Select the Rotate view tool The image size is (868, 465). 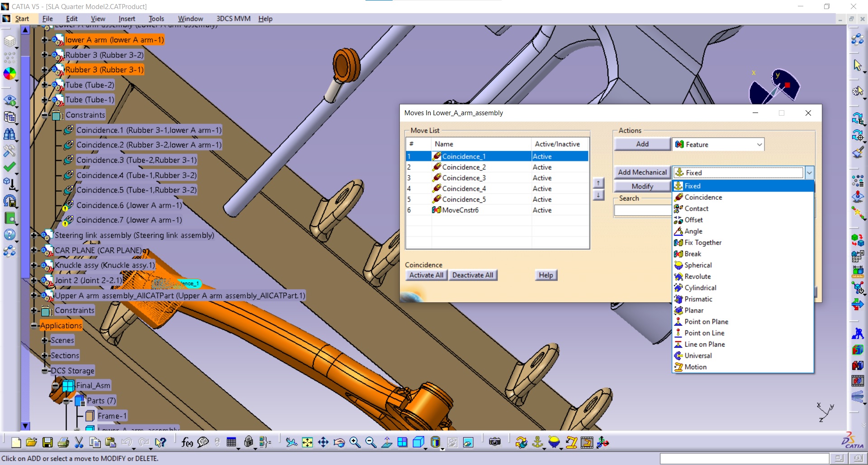tap(338, 443)
